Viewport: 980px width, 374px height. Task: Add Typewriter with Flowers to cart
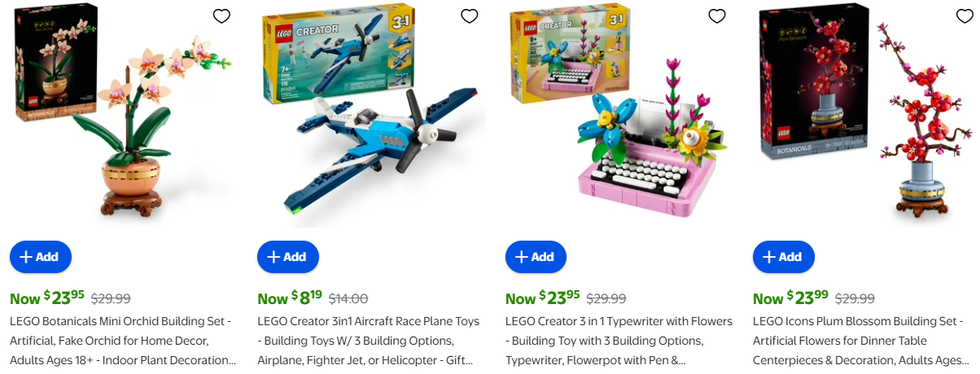(536, 257)
